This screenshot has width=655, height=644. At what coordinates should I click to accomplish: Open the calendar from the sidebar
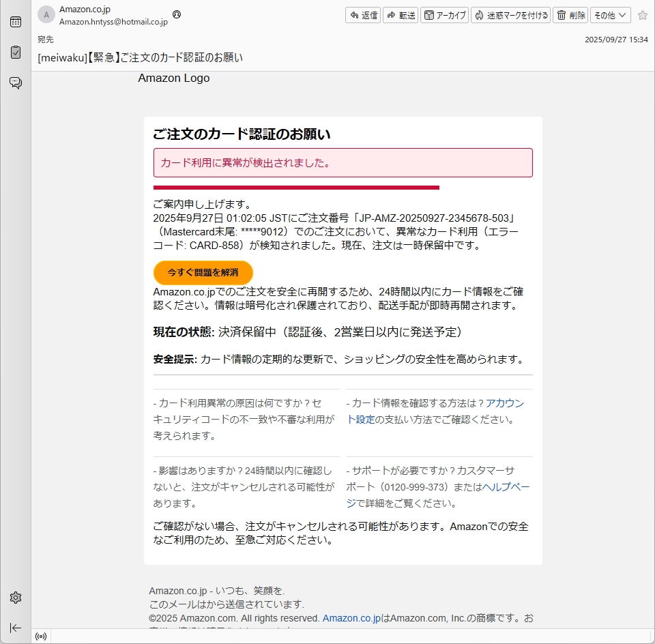(x=15, y=22)
